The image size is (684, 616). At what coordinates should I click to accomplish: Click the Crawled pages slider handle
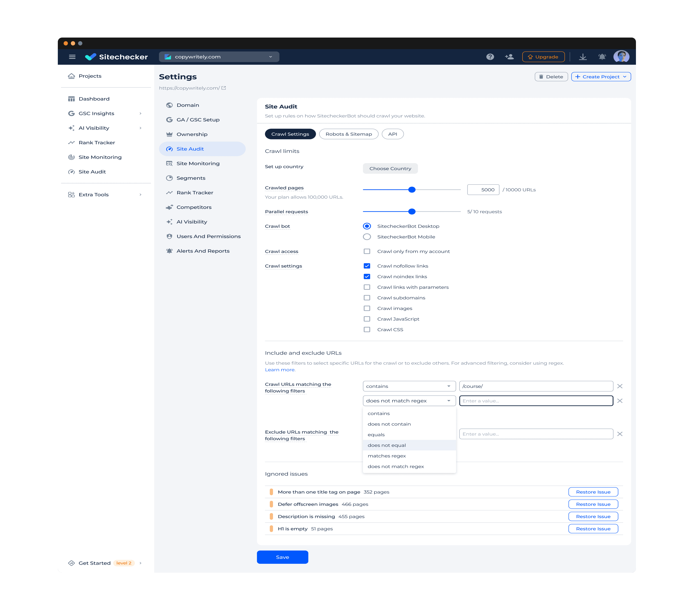412,190
